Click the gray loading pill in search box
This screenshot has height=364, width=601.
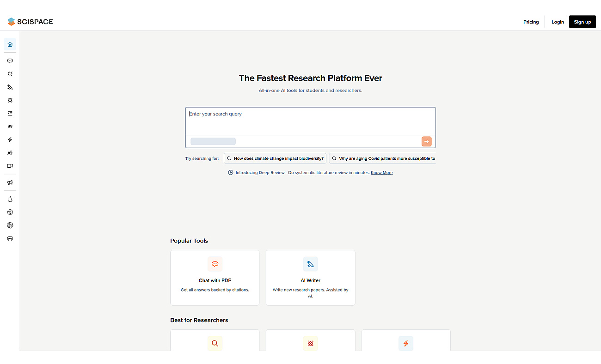(x=213, y=141)
